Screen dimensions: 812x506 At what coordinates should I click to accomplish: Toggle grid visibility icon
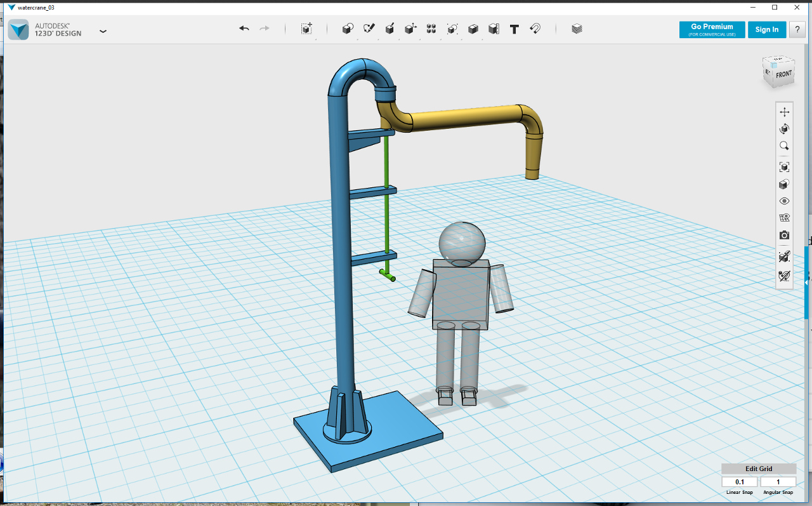785,218
